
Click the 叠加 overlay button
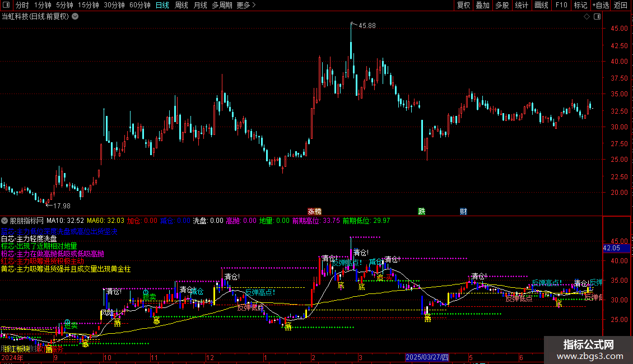tap(482, 5)
